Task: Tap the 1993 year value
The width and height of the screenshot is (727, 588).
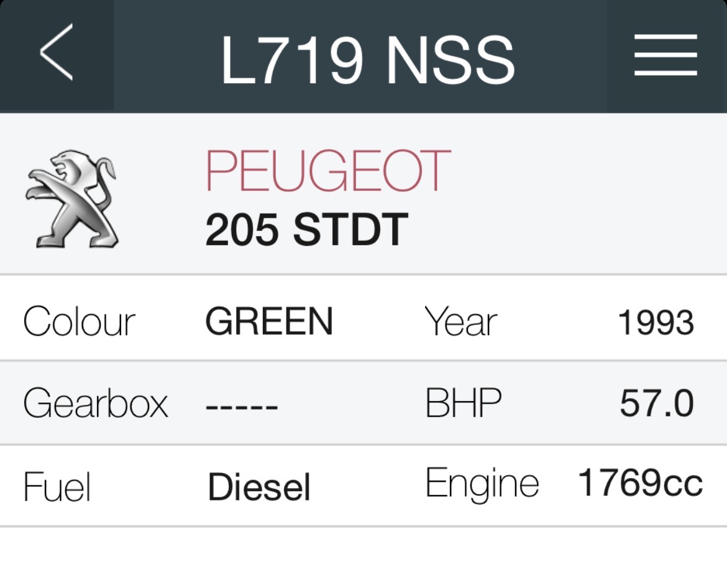Action: (x=656, y=323)
